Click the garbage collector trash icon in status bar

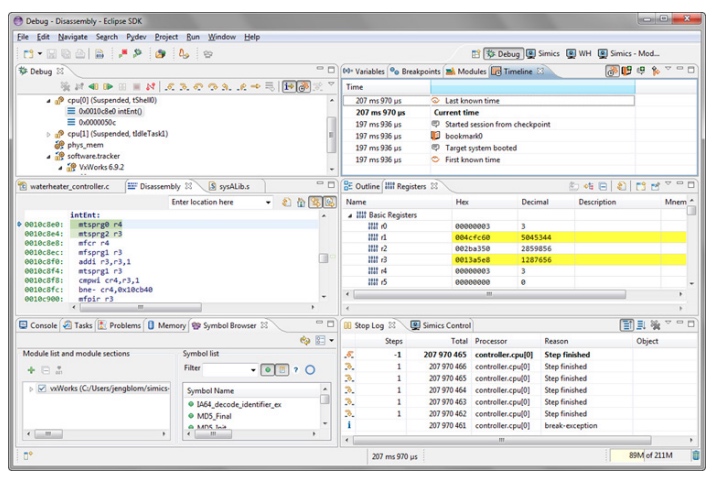(696, 455)
